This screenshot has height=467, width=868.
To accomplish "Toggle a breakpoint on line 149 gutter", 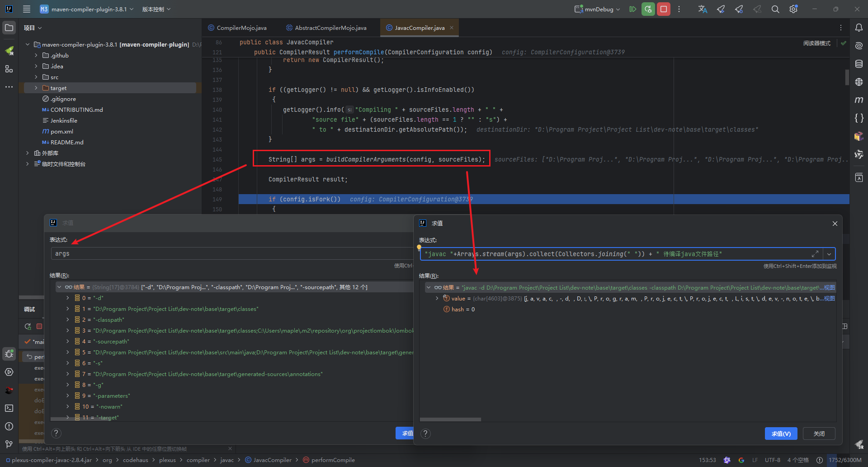I will click(x=231, y=199).
